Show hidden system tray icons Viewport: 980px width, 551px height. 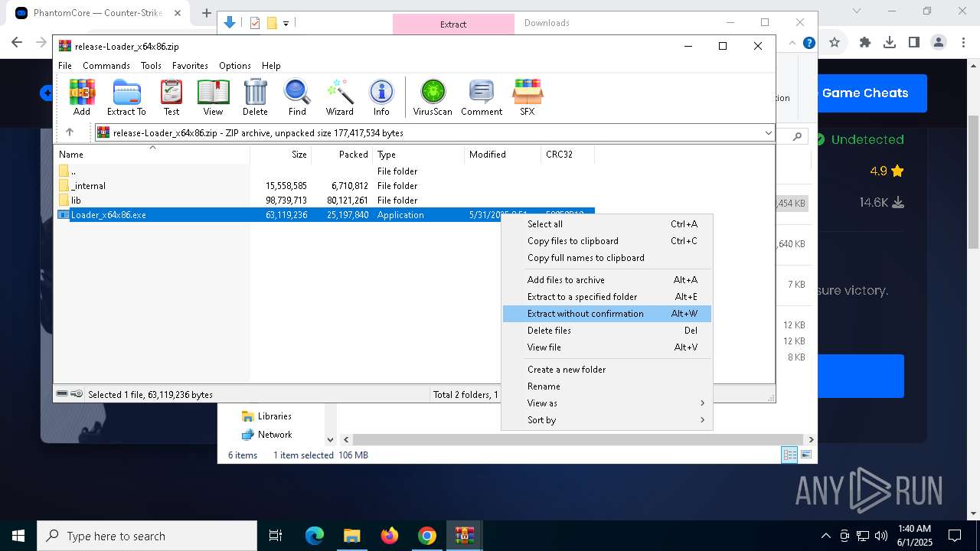pyautogui.click(x=825, y=536)
